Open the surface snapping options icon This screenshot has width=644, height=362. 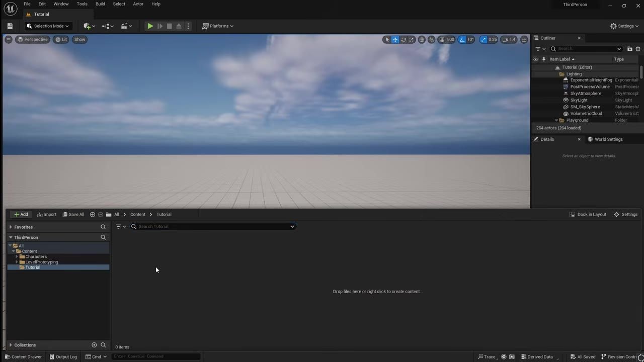[431, 40]
